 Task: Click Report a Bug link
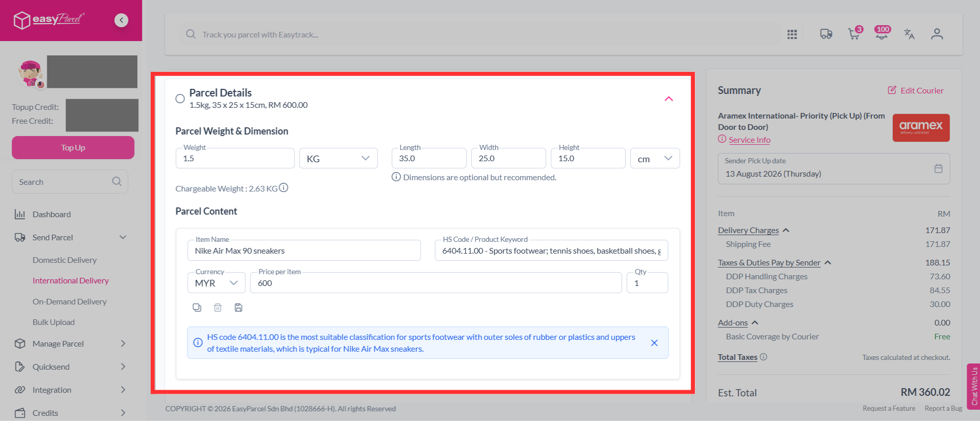(944, 408)
